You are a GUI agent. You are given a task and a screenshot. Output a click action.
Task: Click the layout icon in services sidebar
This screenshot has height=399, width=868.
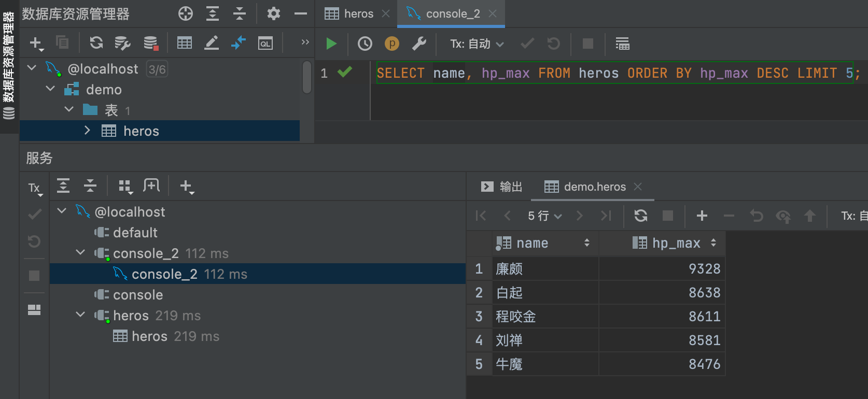pyautogui.click(x=34, y=310)
